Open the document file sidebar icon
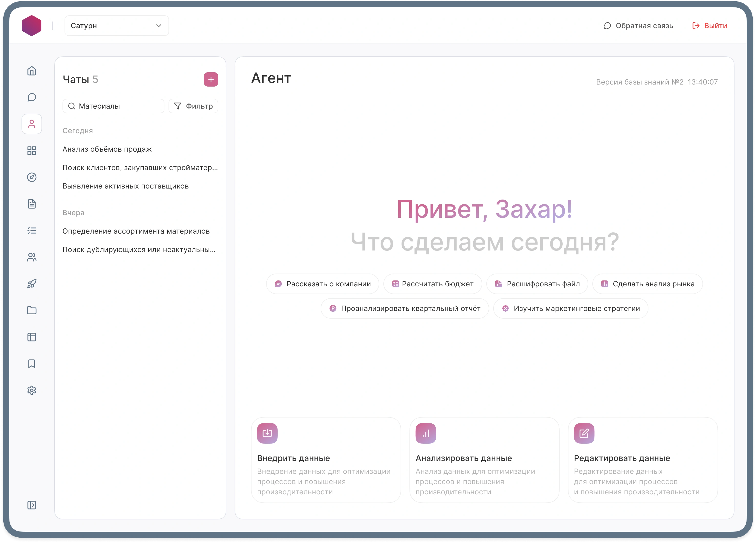This screenshot has width=756, height=543. tap(32, 204)
